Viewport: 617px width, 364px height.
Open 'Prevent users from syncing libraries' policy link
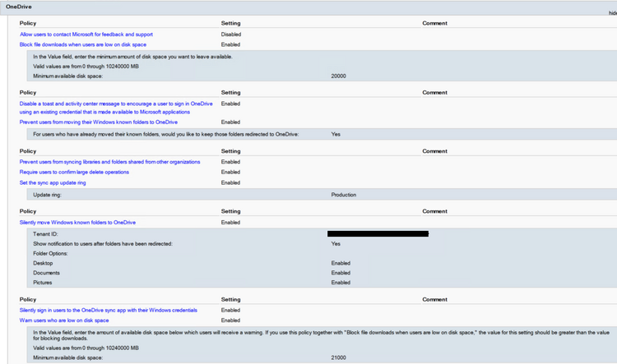(109, 162)
